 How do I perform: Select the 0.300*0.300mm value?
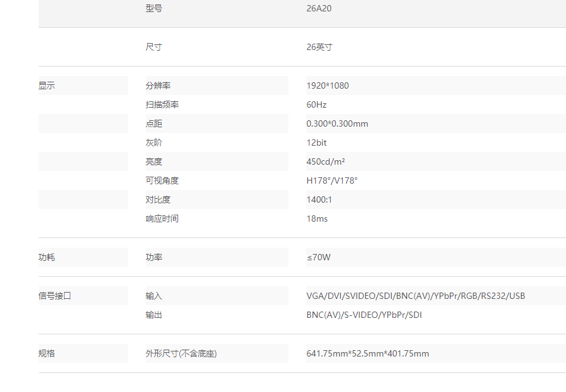[337, 123]
